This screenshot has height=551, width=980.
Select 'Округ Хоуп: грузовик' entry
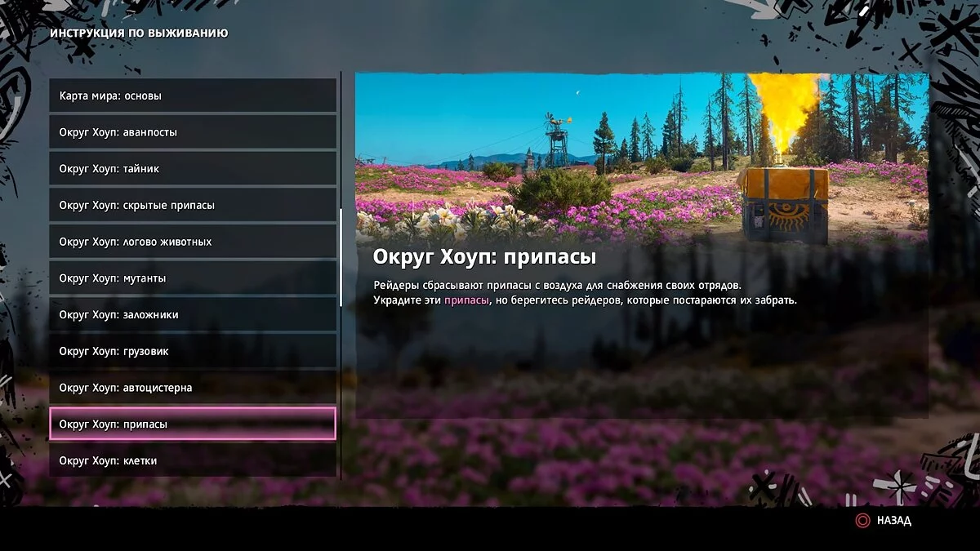pyautogui.click(x=193, y=351)
